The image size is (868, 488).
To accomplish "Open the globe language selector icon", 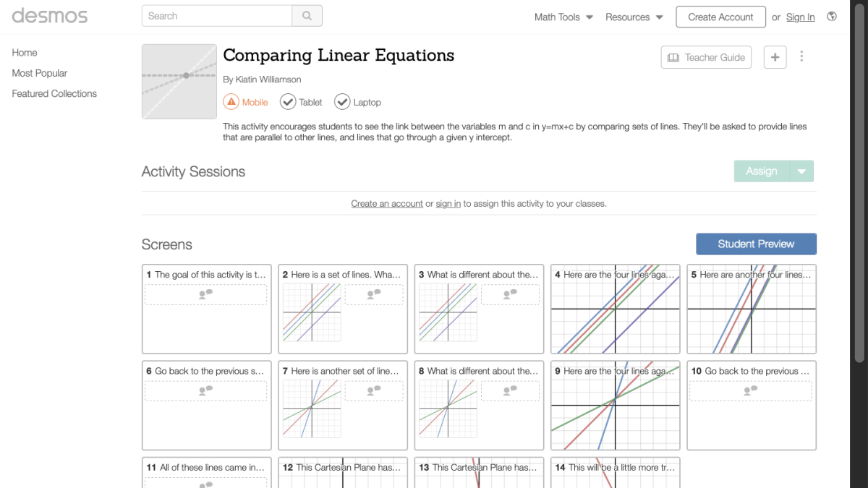I will (x=832, y=16).
